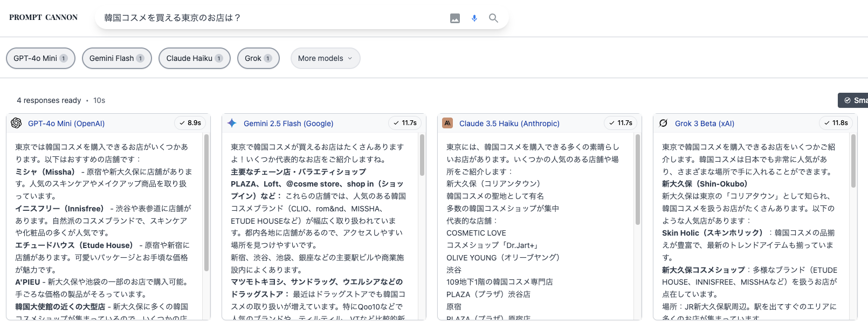Click the dark Smart button at right edge
Image resolution: width=868 pixels, height=330 pixels.
[x=853, y=100]
